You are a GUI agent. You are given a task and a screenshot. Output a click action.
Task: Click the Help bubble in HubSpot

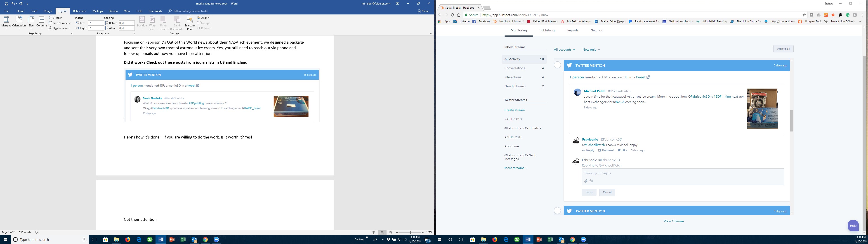pos(853,225)
